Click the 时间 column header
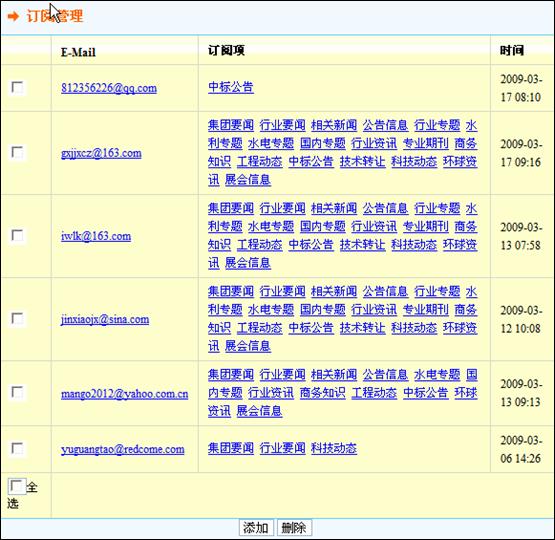555x540 pixels. pyautogui.click(x=512, y=51)
